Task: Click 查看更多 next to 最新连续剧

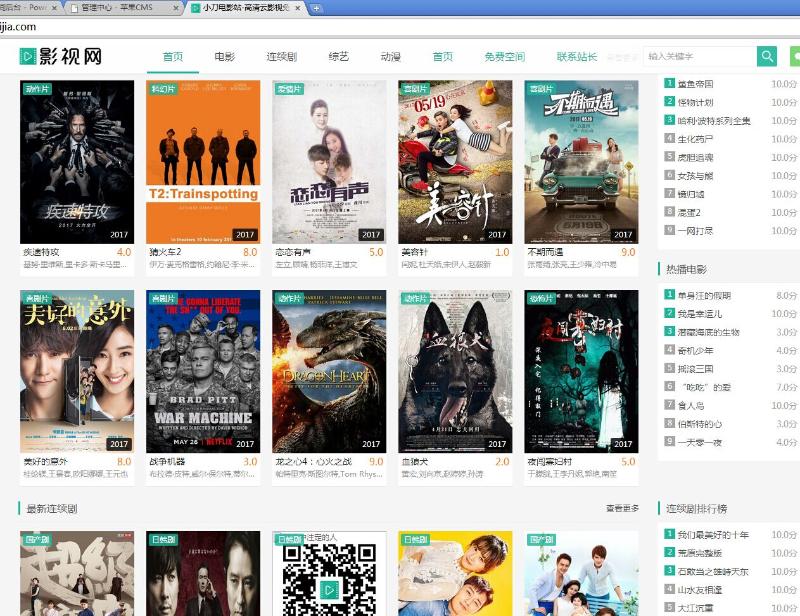Action: pos(622,509)
